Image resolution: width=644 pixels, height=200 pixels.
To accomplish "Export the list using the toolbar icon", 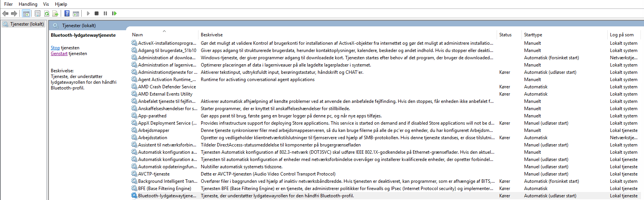I will tap(55, 13).
